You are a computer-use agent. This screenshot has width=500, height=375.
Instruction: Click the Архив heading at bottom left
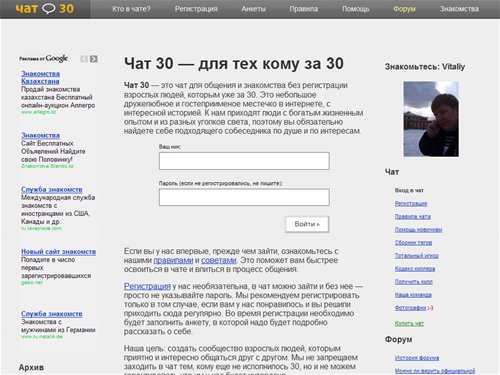[31, 367]
